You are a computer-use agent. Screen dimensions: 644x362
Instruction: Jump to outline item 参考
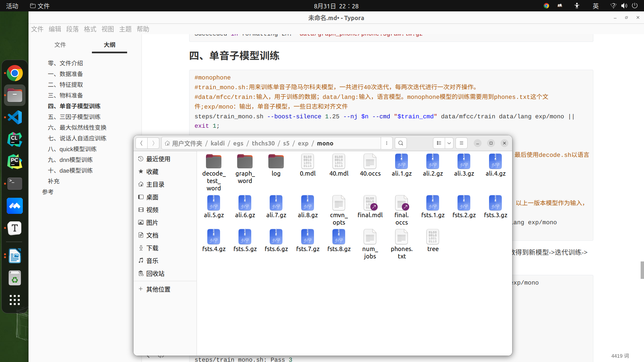pos(48,192)
